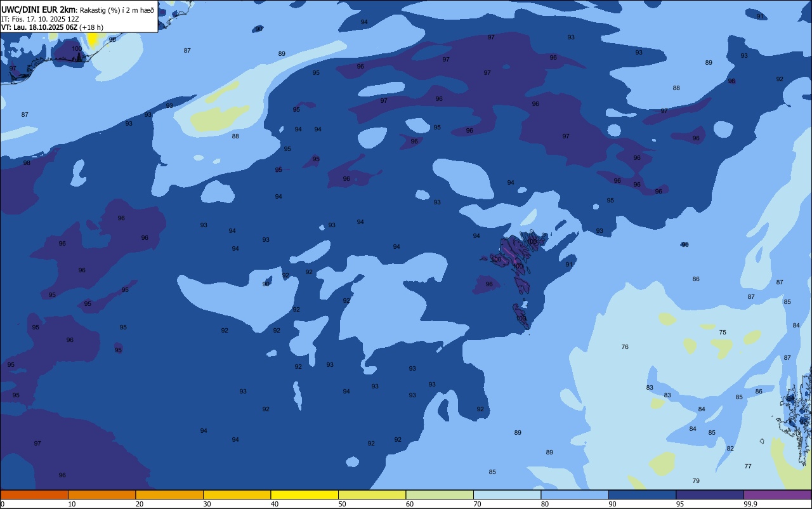This screenshot has height=509, width=812.
Task: Click the humidity value "75" on the map
Action: (723, 333)
